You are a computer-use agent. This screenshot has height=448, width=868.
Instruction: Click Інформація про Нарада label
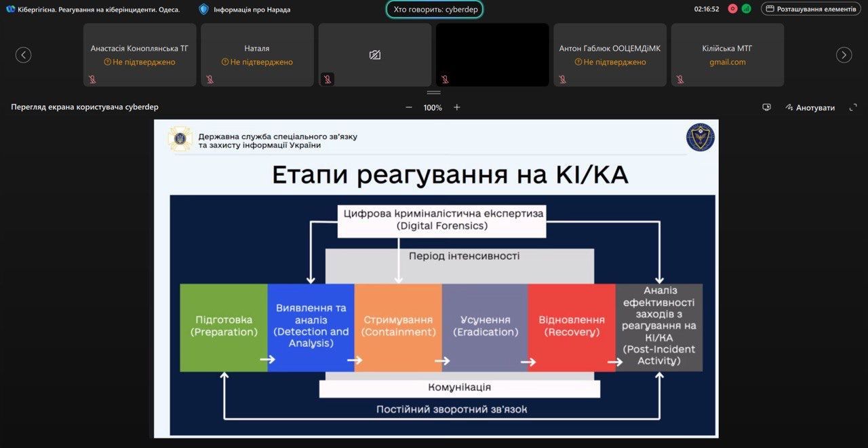pyautogui.click(x=252, y=10)
